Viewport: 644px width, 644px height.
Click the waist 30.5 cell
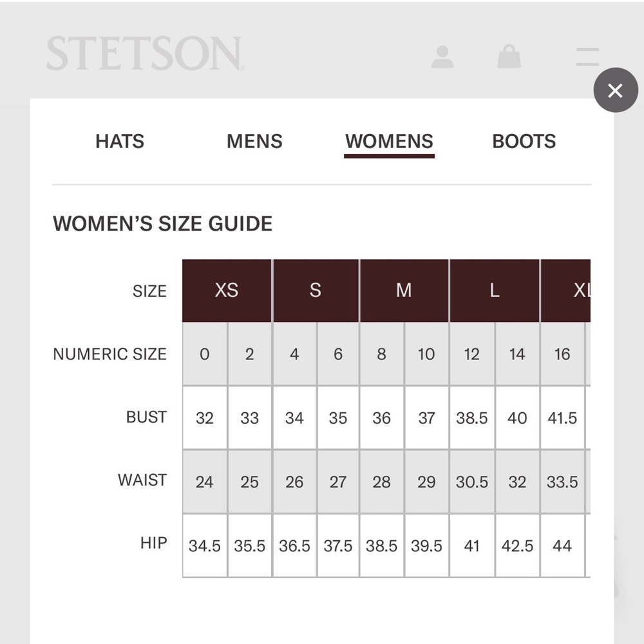tap(472, 482)
